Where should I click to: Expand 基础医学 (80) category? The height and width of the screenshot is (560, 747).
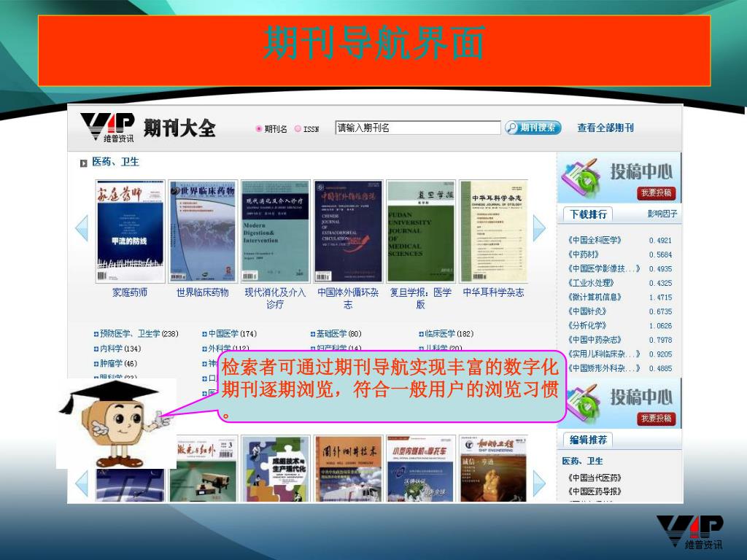(x=336, y=334)
